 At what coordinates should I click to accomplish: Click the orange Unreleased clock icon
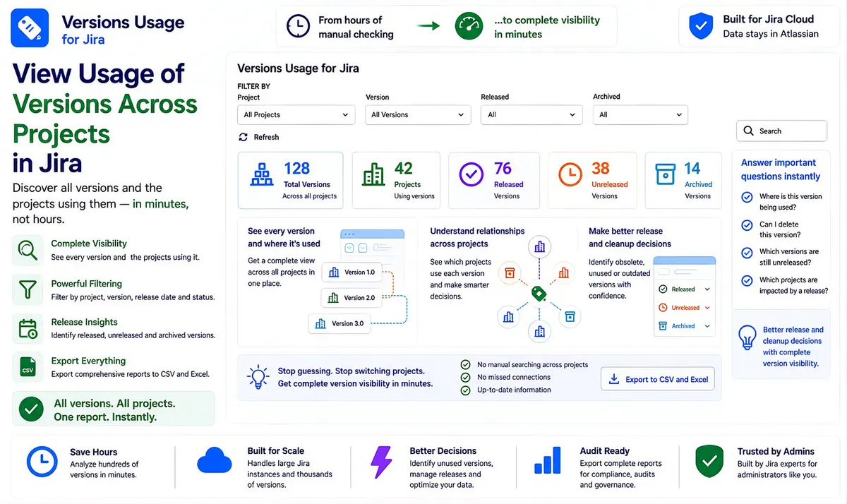click(x=570, y=174)
